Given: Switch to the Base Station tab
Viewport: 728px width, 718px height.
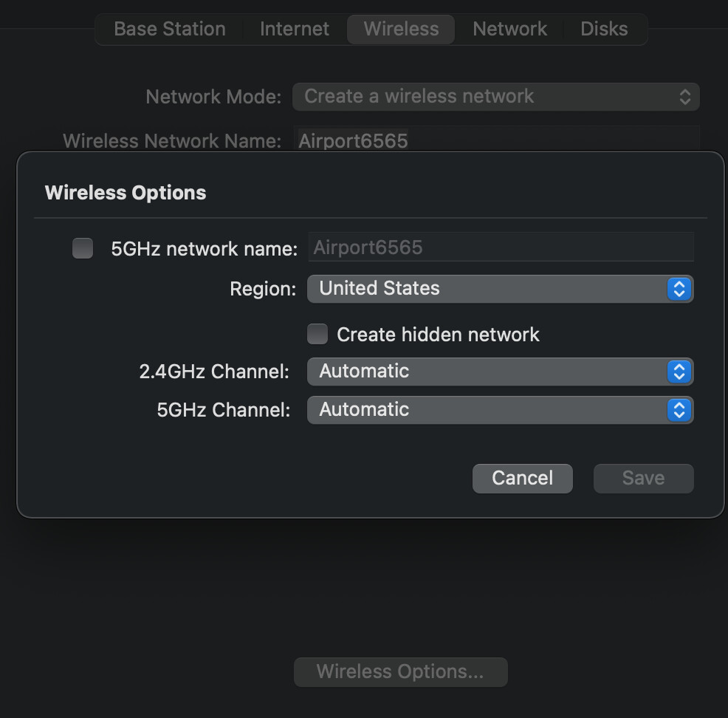Looking at the screenshot, I should (170, 30).
